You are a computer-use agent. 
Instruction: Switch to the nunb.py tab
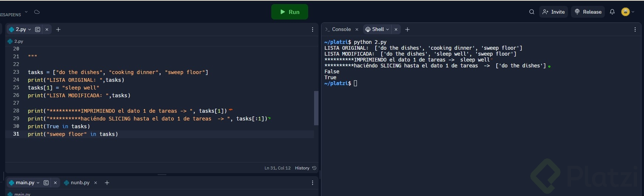(80, 183)
